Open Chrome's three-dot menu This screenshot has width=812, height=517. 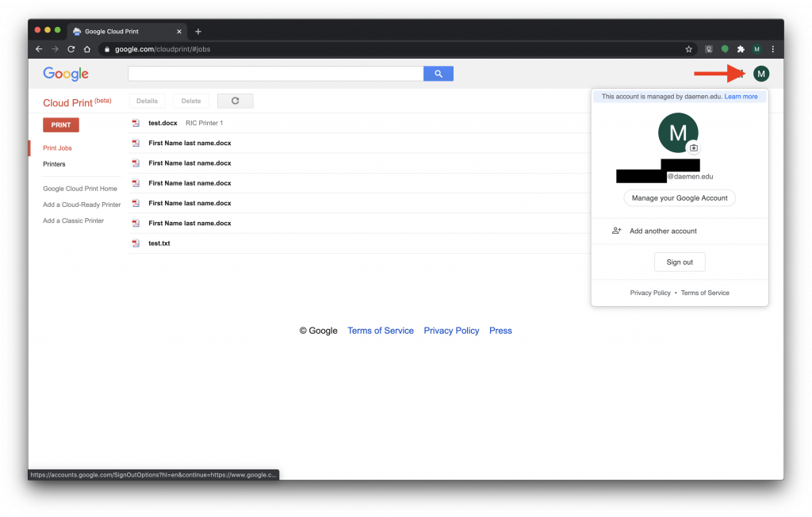(x=772, y=49)
